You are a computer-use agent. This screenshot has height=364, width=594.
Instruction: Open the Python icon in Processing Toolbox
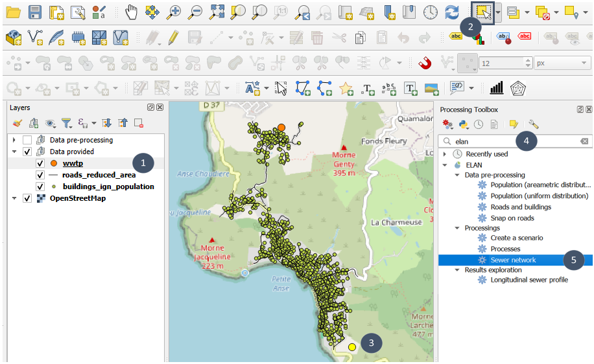click(x=464, y=124)
